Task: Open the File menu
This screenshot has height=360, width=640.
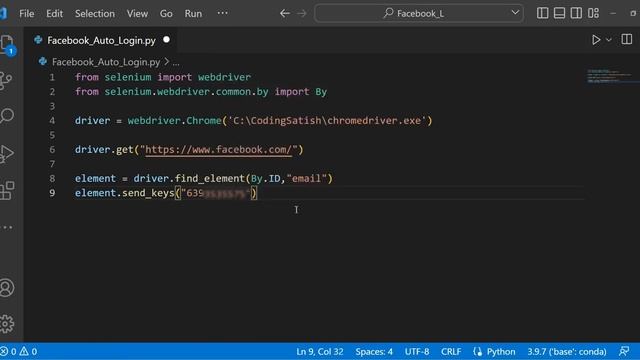Action: pyautogui.click(x=27, y=13)
